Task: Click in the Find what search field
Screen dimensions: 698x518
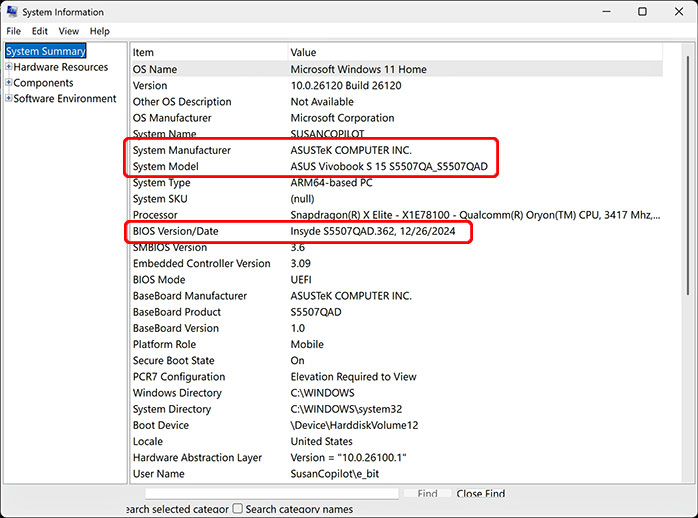Action: (270, 494)
